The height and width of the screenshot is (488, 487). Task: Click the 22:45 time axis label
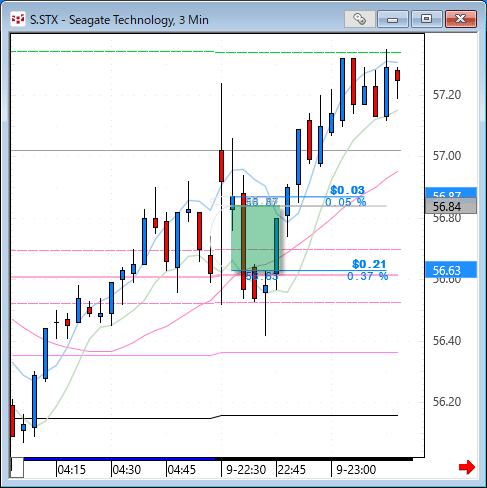tap(292, 470)
